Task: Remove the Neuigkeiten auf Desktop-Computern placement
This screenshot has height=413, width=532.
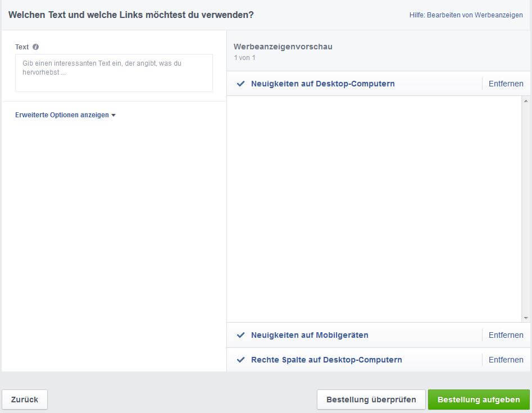Action: (x=506, y=84)
